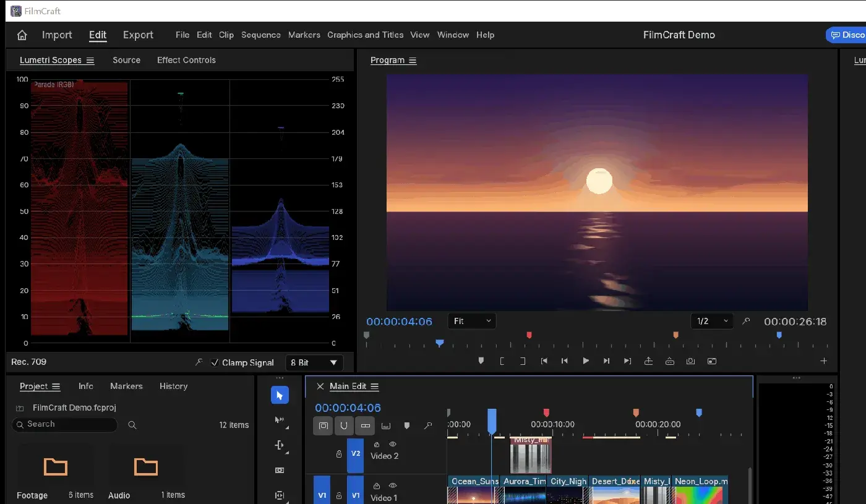The image size is (866, 504).
Task: Open the Program panel menu
Action: pyautogui.click(x=413, y=61)
